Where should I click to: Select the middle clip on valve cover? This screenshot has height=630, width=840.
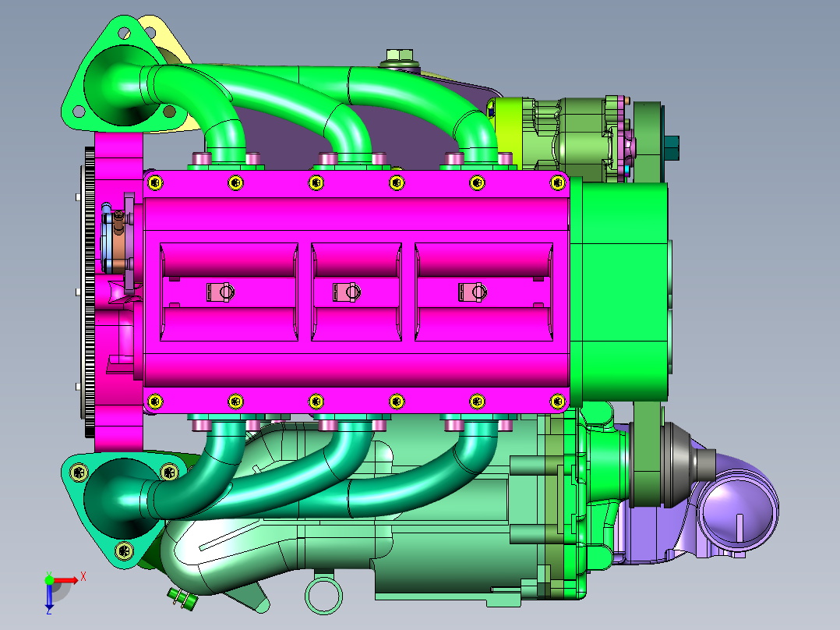[x=346, y=292]
